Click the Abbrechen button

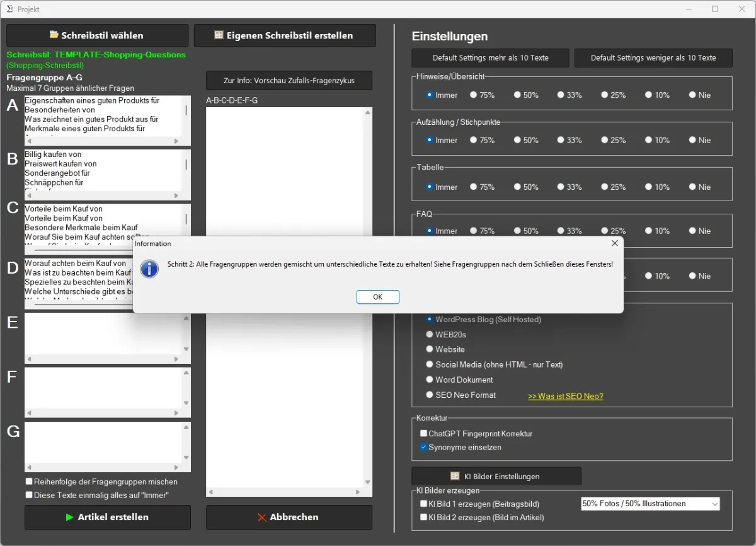point(289,517)
